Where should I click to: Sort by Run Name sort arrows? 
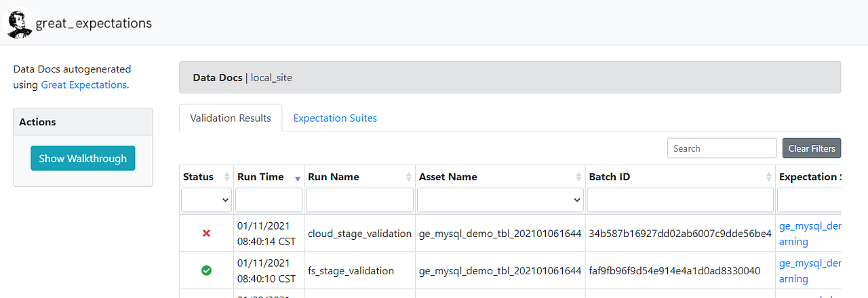(x=408, y=177)
